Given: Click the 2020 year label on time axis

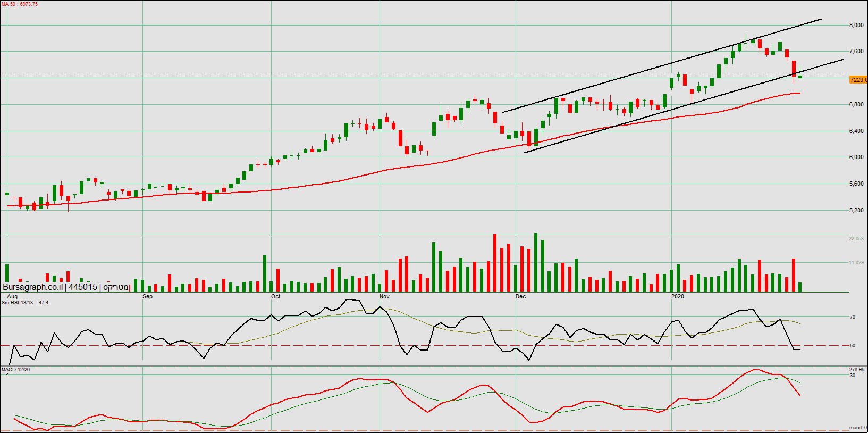Looking at the screenshot, I should [678, 297].
